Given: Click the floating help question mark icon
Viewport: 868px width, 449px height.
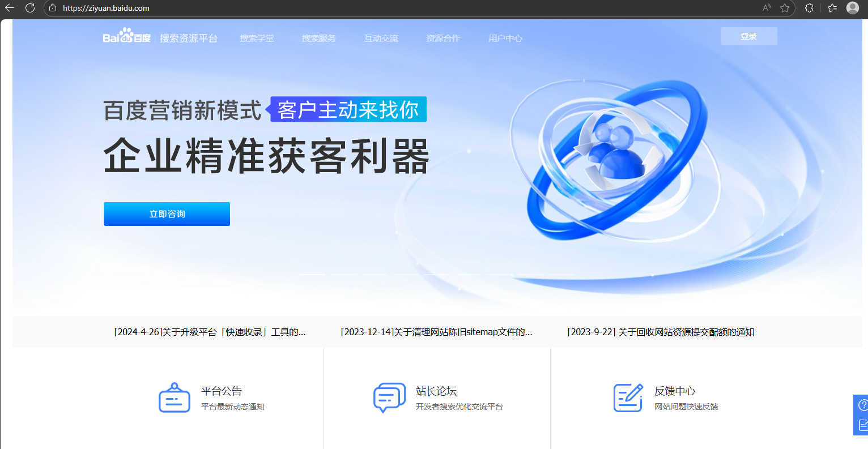Looking at the screenshot, I should tap(862, 405).
